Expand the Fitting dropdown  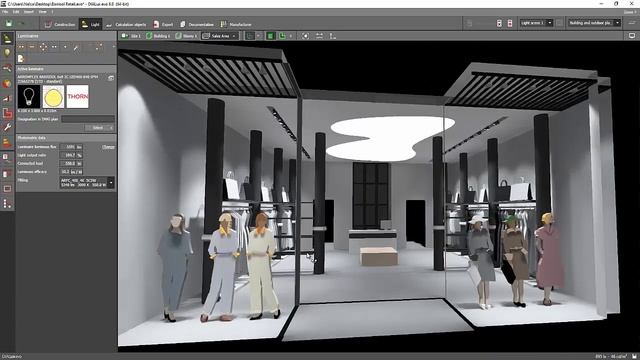[x=111, y=182]
